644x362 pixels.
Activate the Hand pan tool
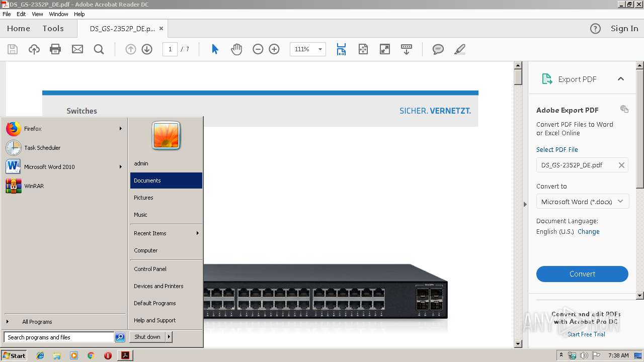(x=236, y=49)
